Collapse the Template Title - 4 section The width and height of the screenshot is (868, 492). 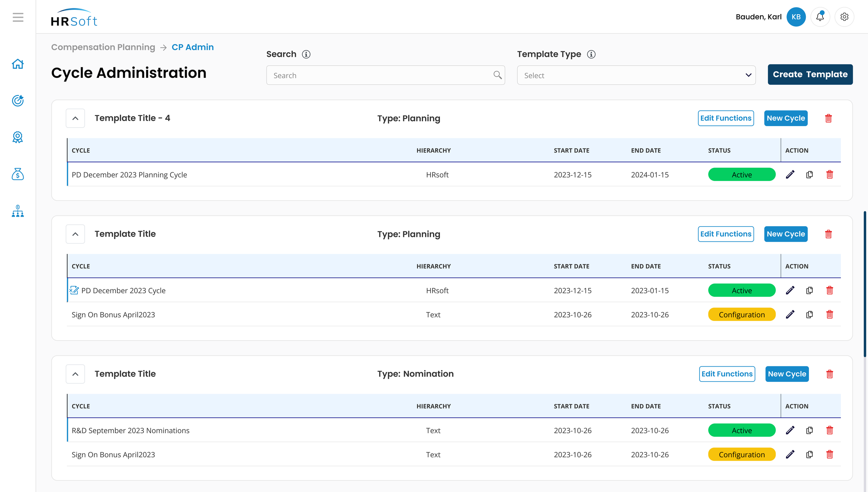tap(75, 118)
